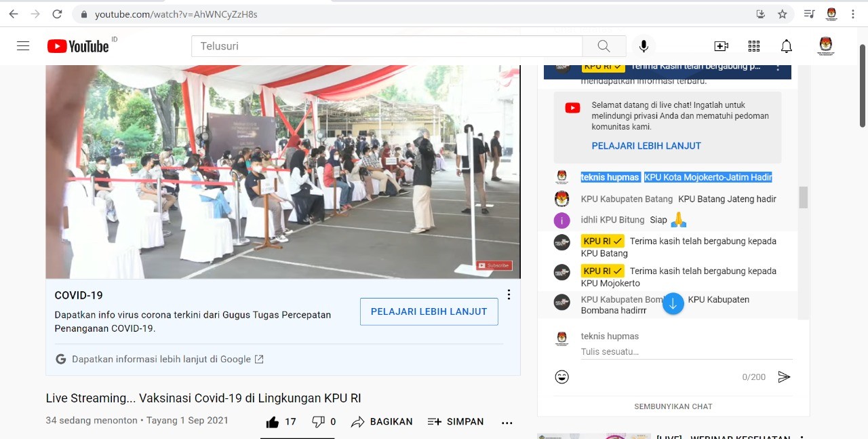Click the YouTube logo
The width and height of the screenshot is (868, 439).
point(78,46)
